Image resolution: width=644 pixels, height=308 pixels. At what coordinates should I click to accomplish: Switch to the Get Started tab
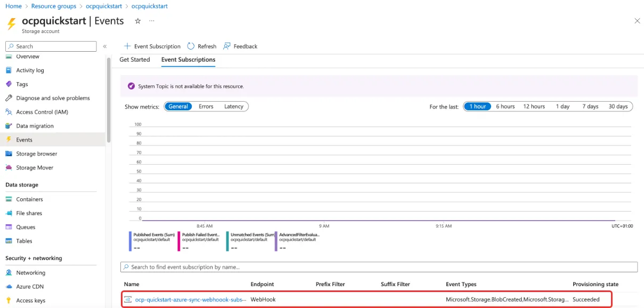point(135,60)
